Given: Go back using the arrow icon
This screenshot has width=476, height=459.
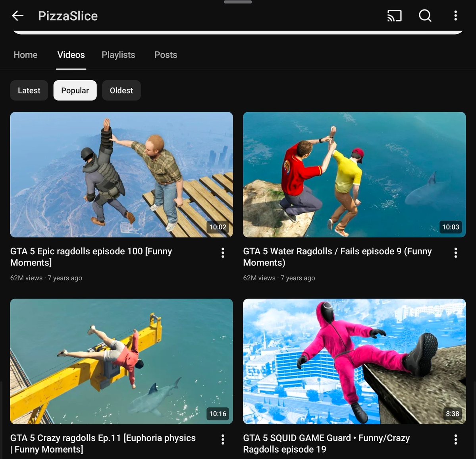Looking at the screenshot, I should click(17, 15).
